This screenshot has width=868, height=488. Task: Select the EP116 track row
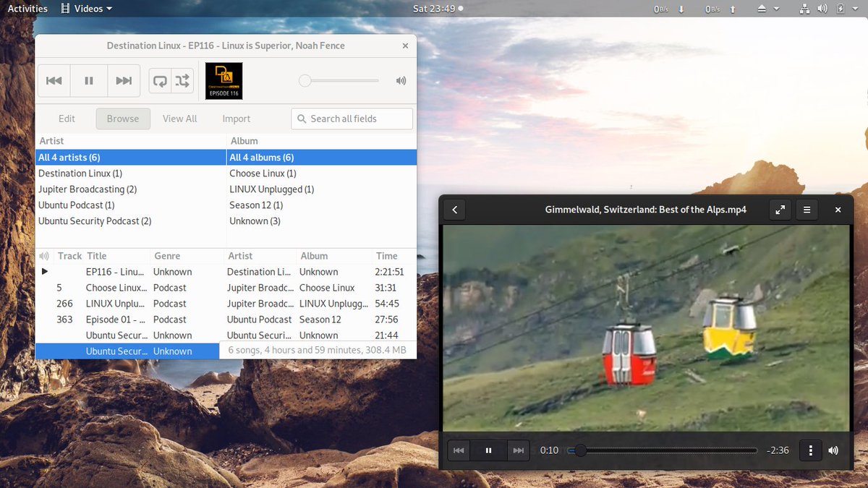point(226,272)
